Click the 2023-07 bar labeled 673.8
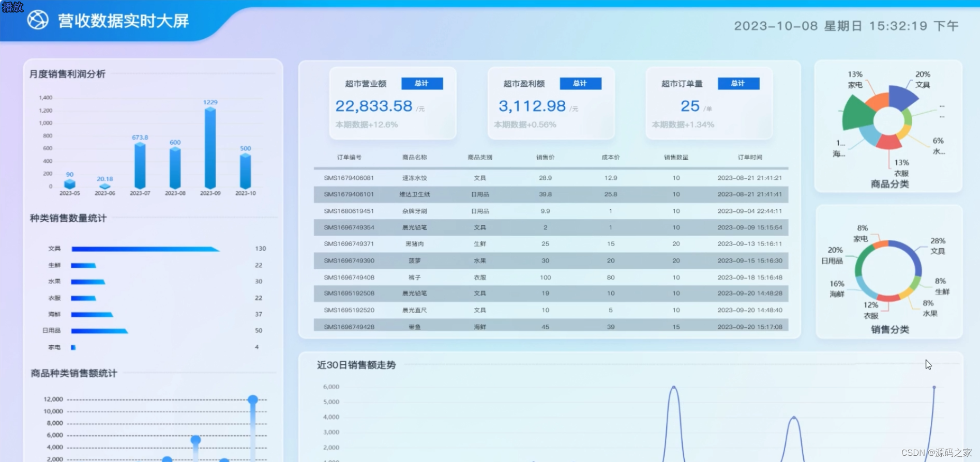The image size is (980, 462). tap(140, 165)
